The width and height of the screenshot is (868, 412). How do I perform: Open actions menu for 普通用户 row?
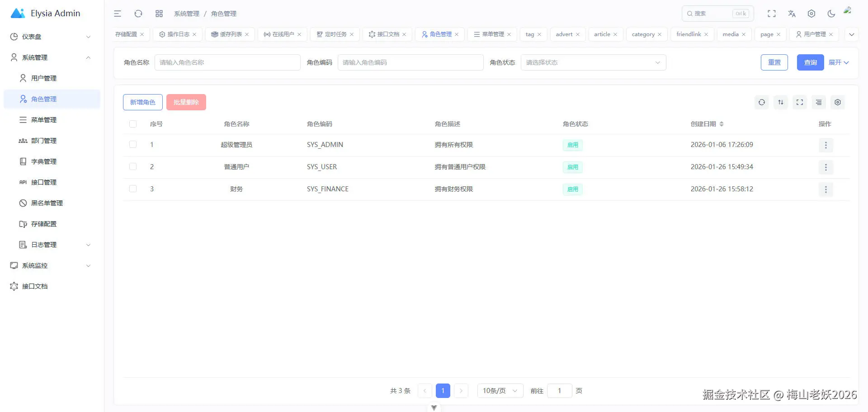point(826,167)
